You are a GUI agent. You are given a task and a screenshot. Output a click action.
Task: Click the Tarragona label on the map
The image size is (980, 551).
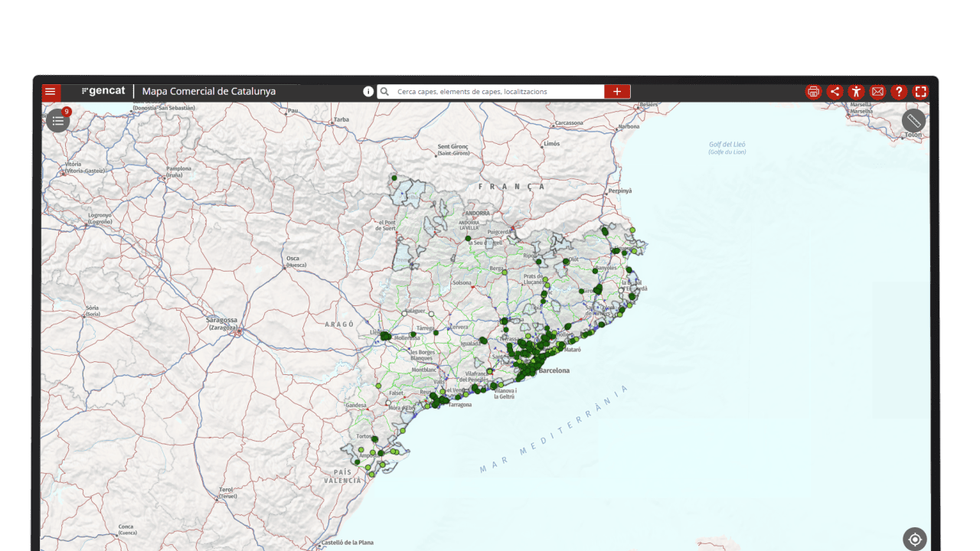(x=460, y=405)
